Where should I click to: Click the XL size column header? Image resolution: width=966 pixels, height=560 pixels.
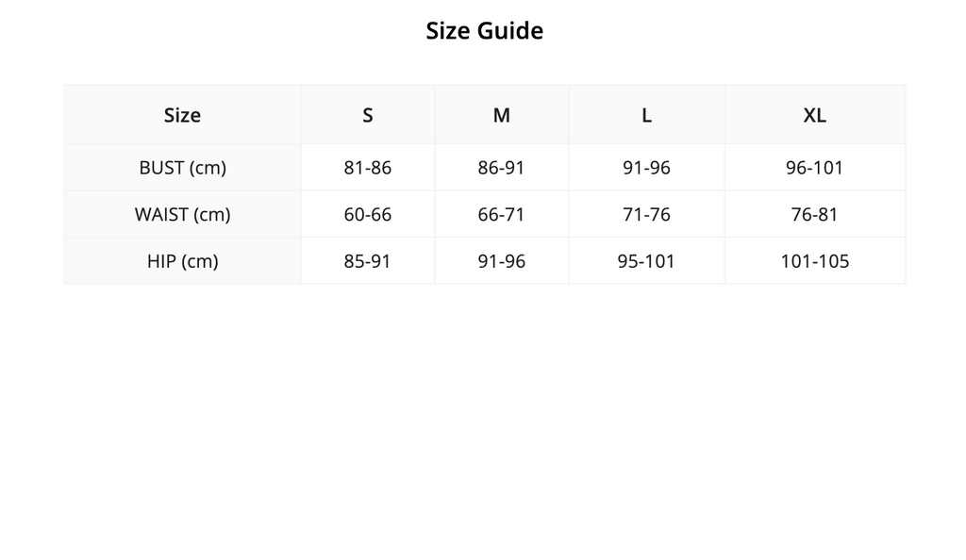[x=814, y=115]
